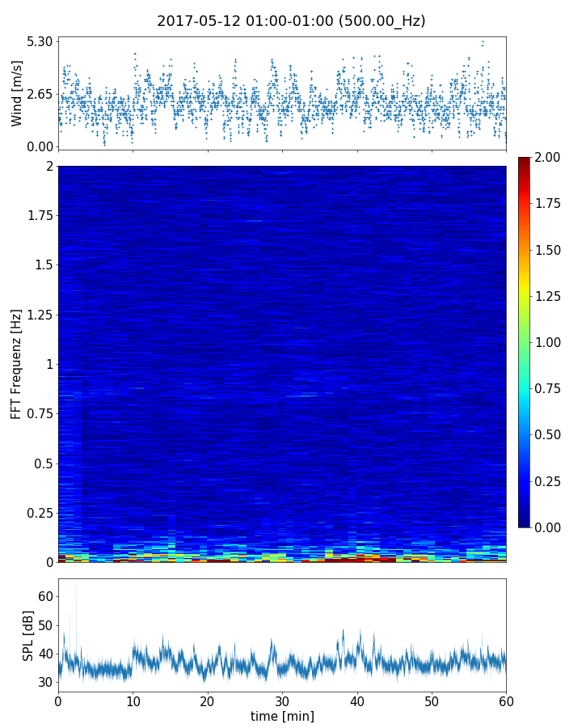The height and width of the screenshot is (728, 582).
Task: Click the highest wind outlier point near 57 minutes
Action: point(483,42)
